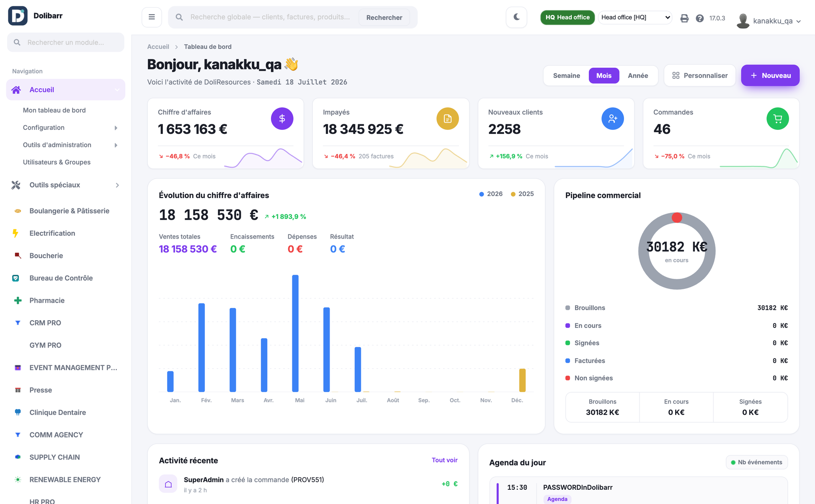Click the Nouveaux clients user-plus icon

tap(612, 119)
